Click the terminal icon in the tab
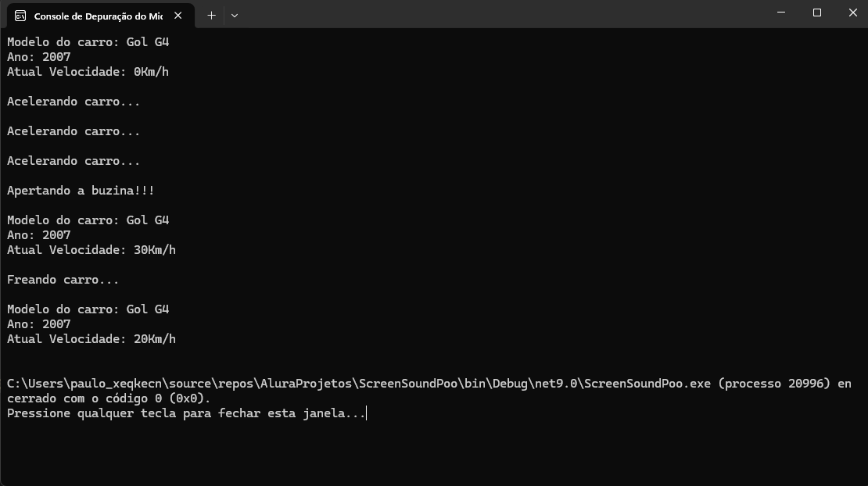 [20, 16]
